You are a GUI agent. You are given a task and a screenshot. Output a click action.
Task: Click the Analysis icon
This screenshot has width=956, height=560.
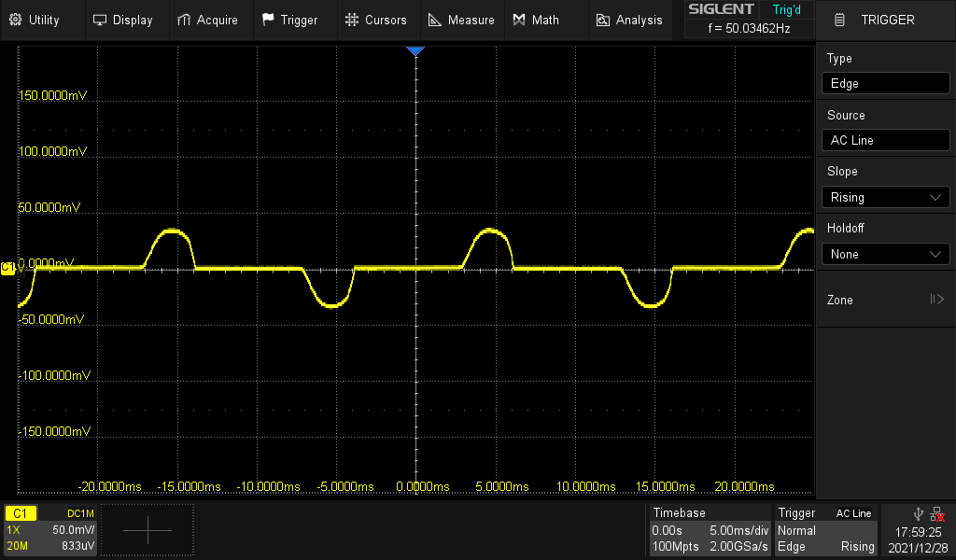tap(602, 21)
